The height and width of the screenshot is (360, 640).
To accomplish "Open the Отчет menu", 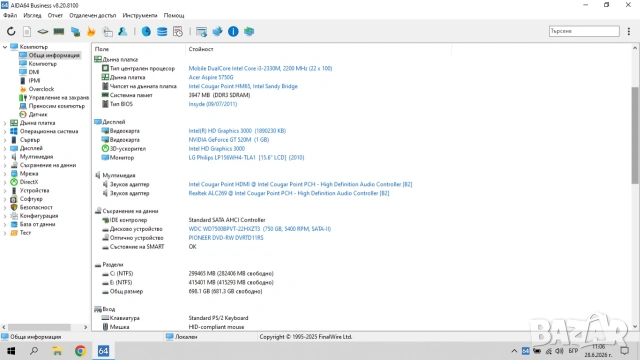I will coord(55,15).
